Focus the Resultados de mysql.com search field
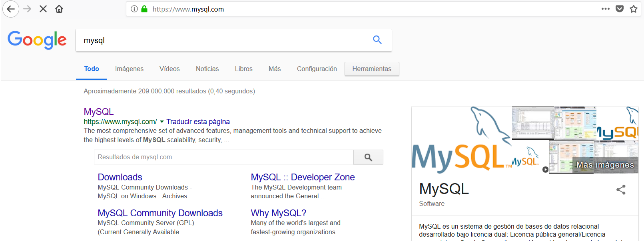Image resolution: width=644 pixels, height=241 pixels. 223,157
